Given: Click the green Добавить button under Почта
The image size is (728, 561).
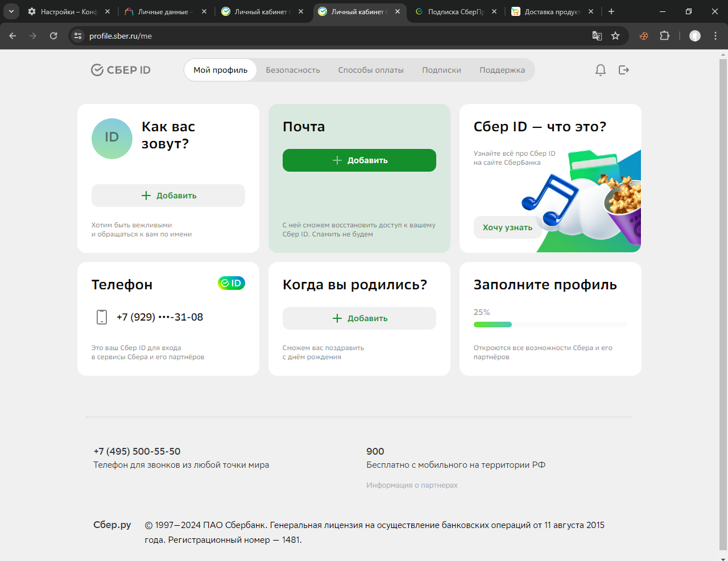Looking at the screenshot, I should coord(359,160).
